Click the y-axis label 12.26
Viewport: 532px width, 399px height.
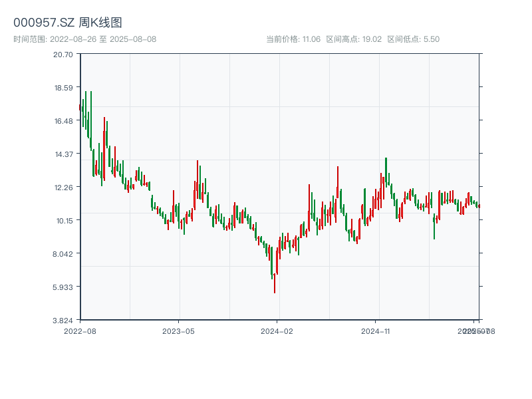[x=63, y=188]
